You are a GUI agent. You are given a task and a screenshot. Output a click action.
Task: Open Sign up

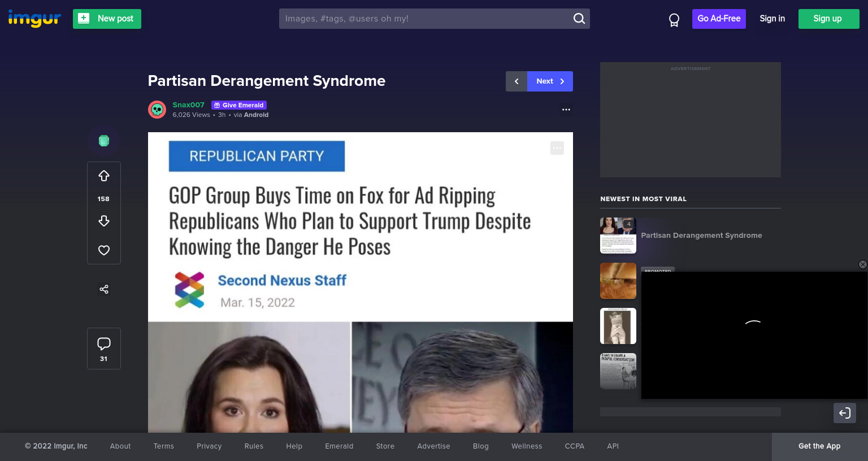point(828,19)
